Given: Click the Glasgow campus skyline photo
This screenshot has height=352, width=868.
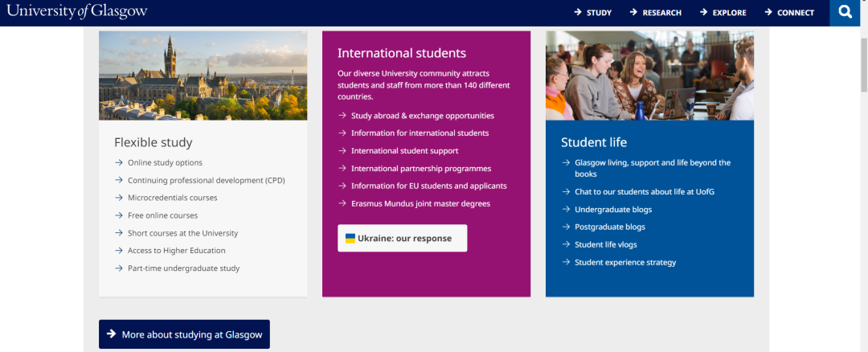Looking at the screenshot, I should (203, 76).
